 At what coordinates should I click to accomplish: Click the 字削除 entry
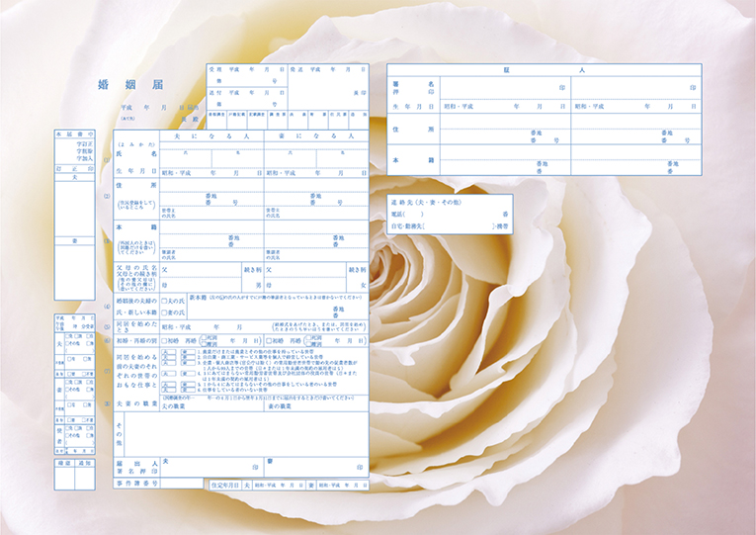point(85,151)
